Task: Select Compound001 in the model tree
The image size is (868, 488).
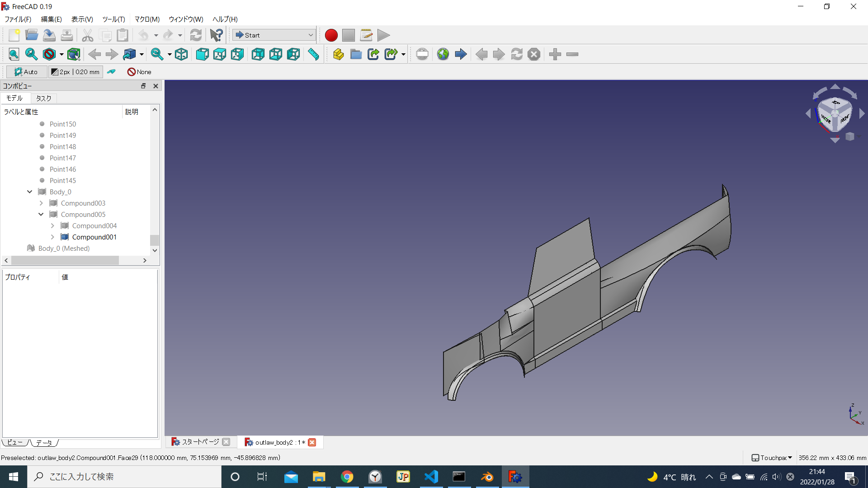Action: tap(95, 237)
